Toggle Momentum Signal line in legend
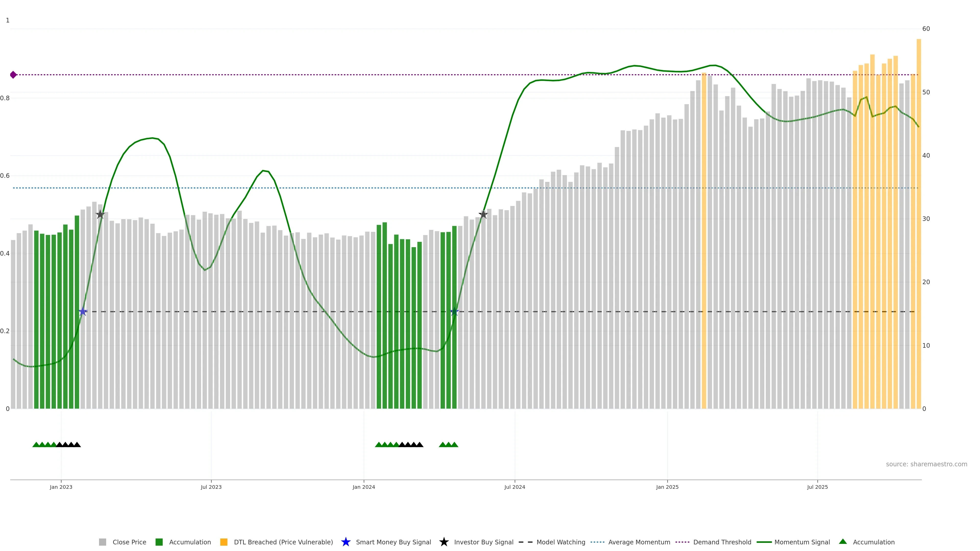 pyautogui.click(x=802, y=542)
